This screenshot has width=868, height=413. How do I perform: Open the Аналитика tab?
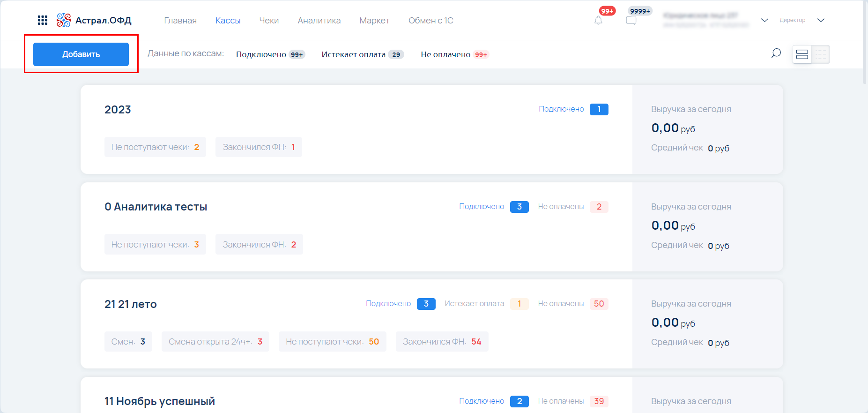[x=319, y=21]
